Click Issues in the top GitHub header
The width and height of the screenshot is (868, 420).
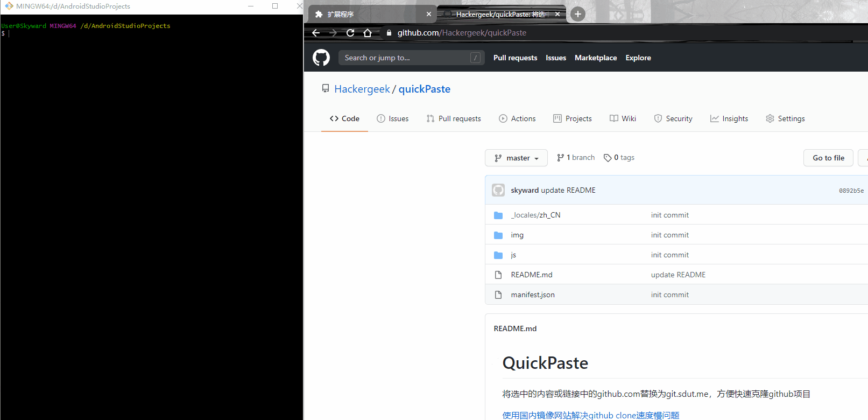click(x=556, y=58)
